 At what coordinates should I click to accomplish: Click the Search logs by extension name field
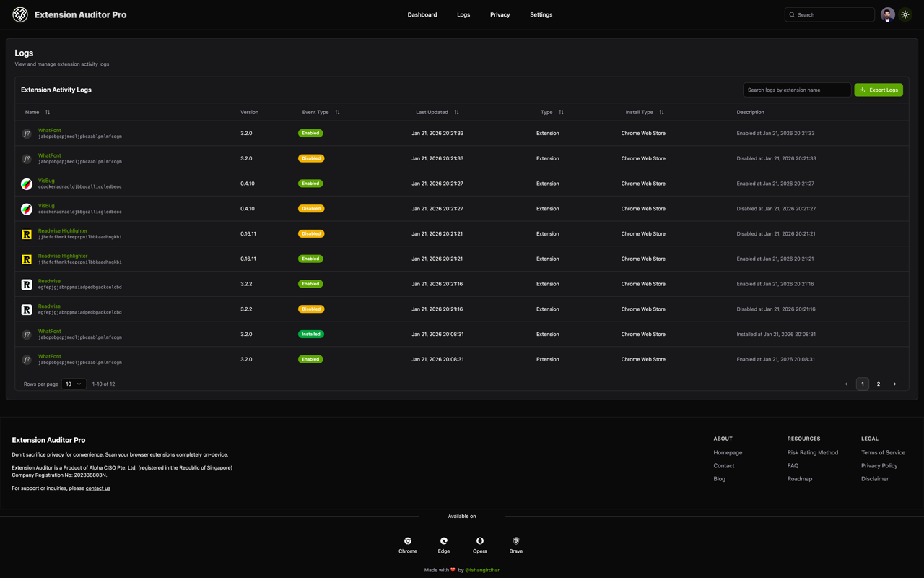click(797, 90)
